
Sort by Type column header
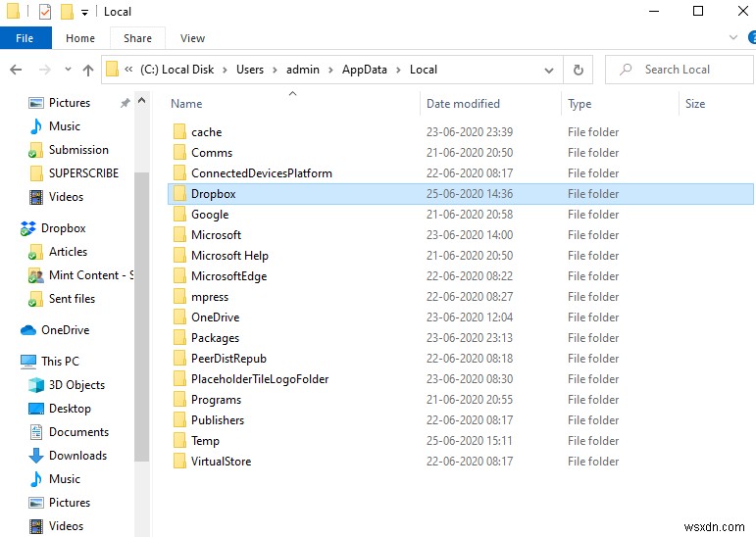[x=580, y=104]
